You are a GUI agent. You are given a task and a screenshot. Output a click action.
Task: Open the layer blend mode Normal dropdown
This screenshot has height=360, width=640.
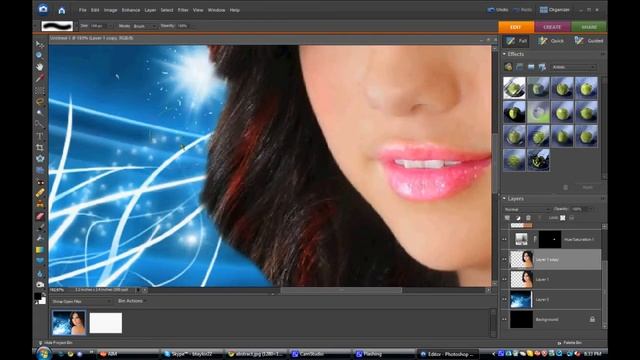527,209
